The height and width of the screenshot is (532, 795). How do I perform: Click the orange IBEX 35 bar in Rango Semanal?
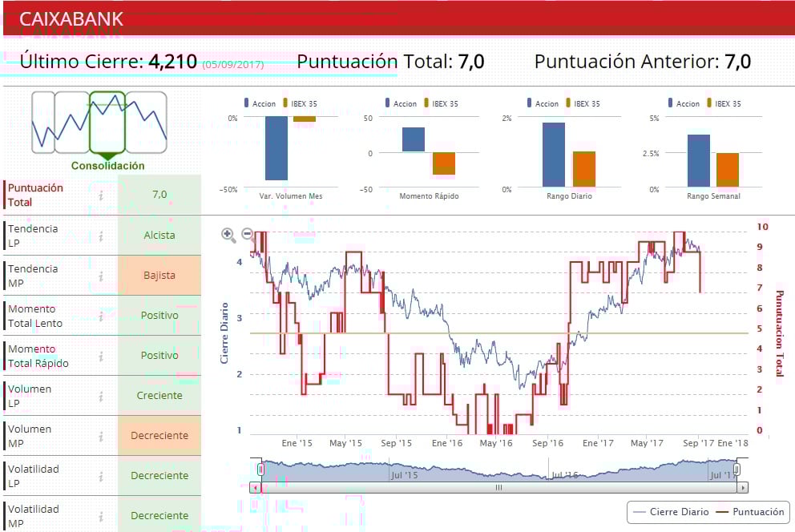(728, 170)
